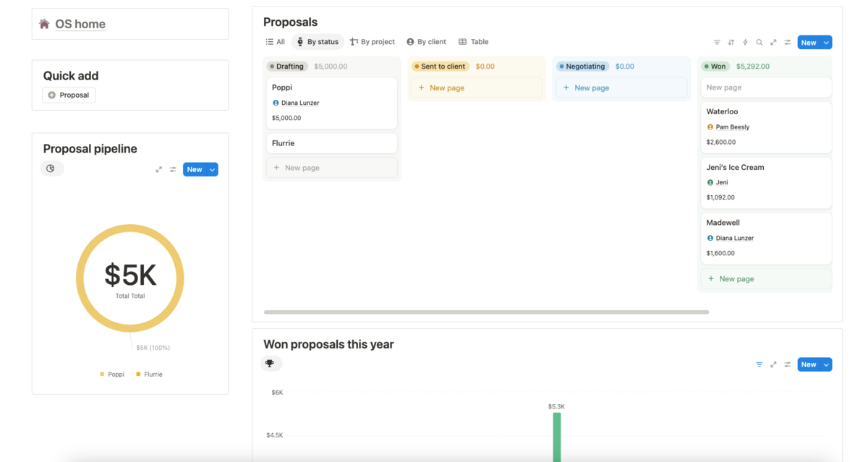This screenshot has width=868, height=462.
Task: Click the New button in Proposals
Action: pos(809,43)
